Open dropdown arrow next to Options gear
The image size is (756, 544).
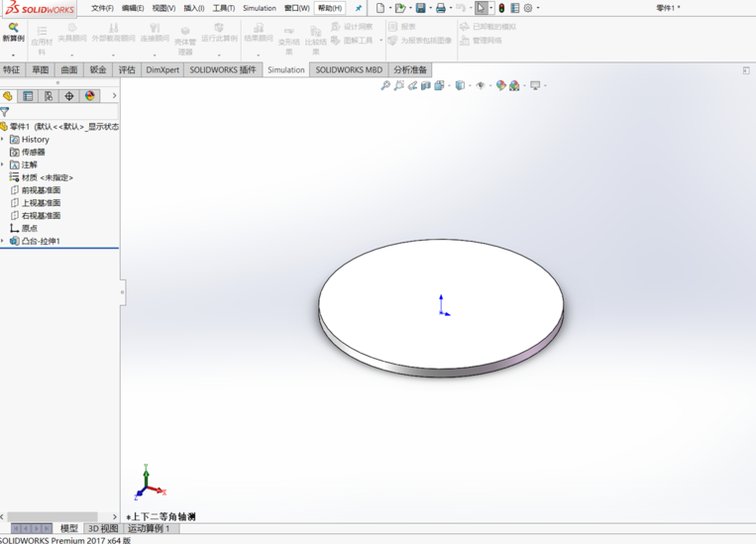tap(538, 8)
